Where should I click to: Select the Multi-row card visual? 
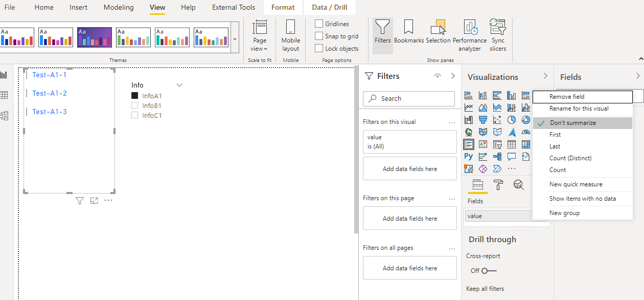[469, 144]
